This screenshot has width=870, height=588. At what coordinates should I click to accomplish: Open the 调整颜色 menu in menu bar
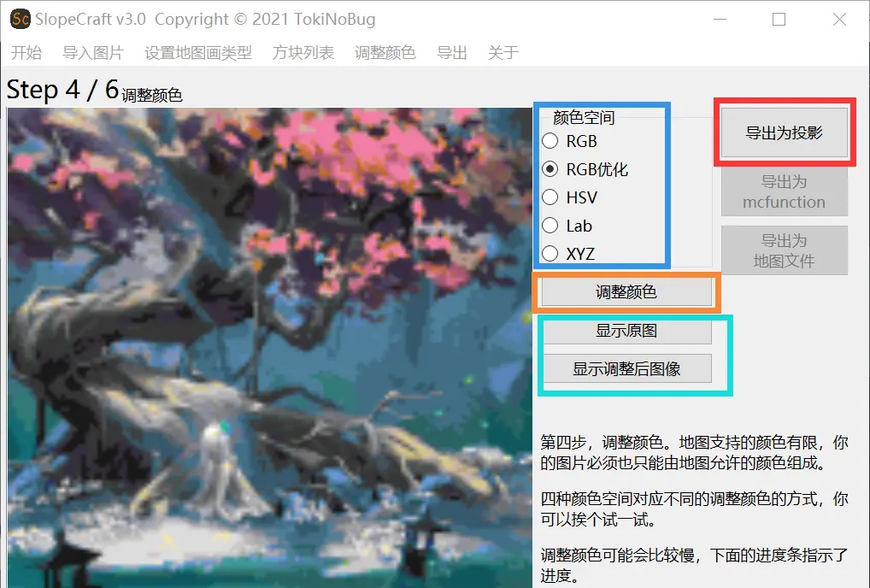pos(385,53)
